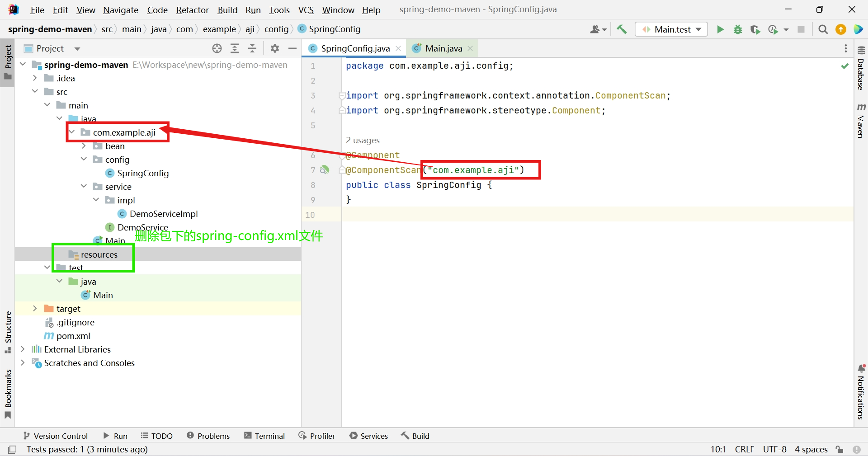Click the 10:1 caret position indicator
Viewport: 868px width, 456px height.
(x=718, y=449)
